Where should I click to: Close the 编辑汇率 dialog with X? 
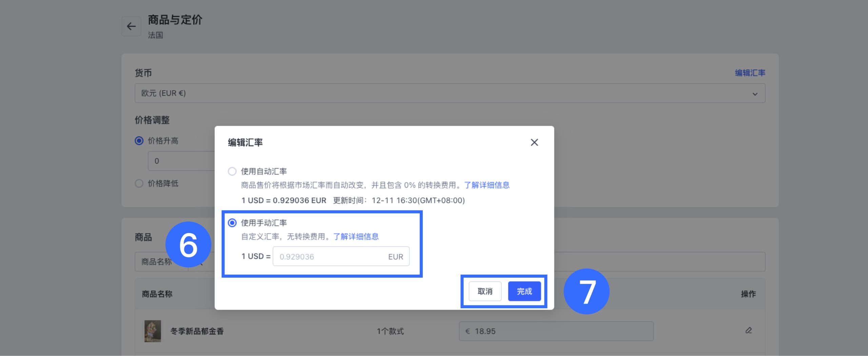(534, 142)
